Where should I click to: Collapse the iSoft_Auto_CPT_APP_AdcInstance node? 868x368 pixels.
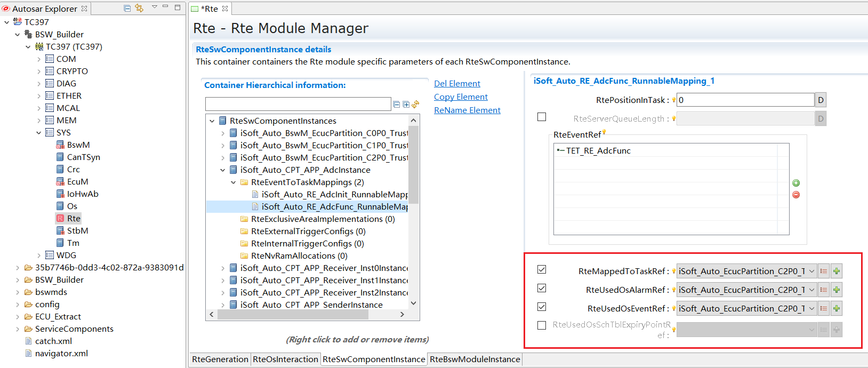[223, 170]
